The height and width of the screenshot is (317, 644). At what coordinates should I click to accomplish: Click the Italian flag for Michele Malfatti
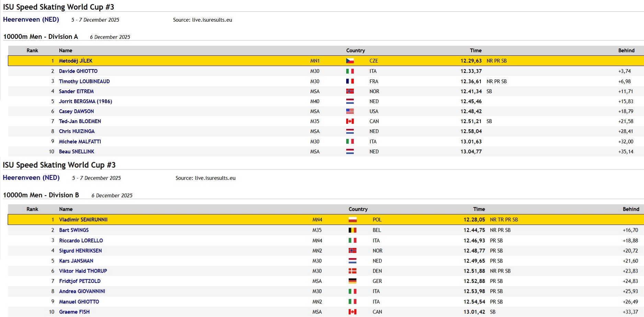pos(350,142)
